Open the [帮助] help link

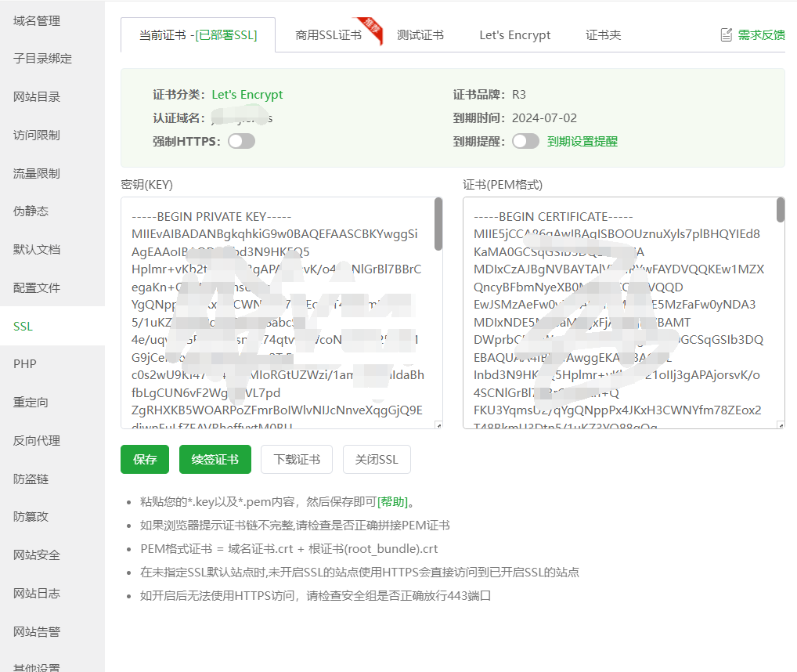click(x=392, y=502)
